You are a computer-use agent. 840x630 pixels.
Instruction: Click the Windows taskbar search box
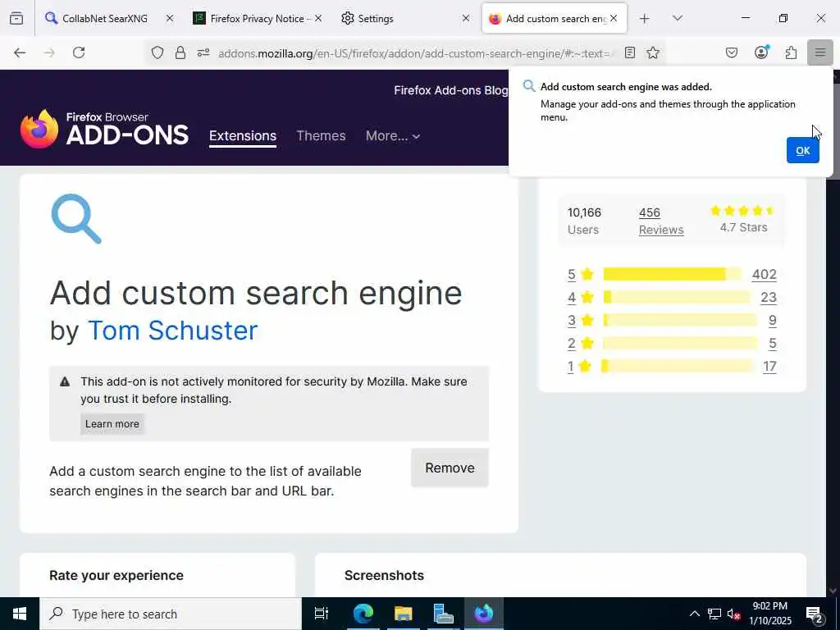point(171,614)
